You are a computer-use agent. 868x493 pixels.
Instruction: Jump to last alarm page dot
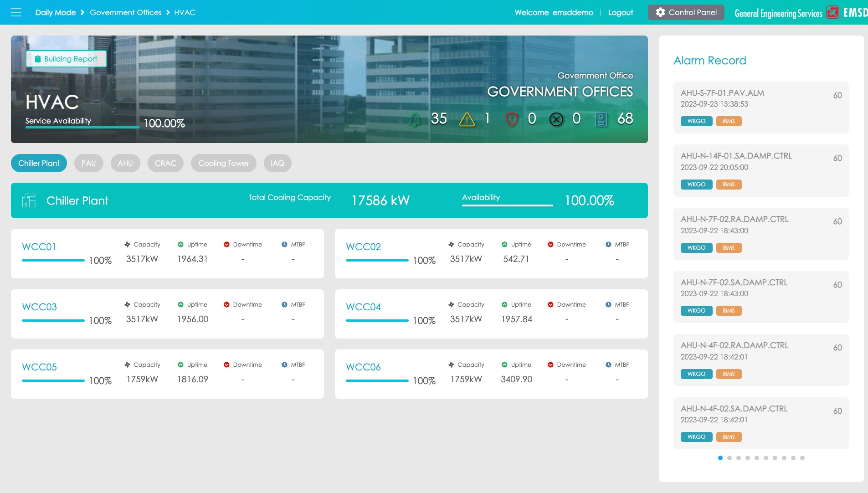coord(802,458)
